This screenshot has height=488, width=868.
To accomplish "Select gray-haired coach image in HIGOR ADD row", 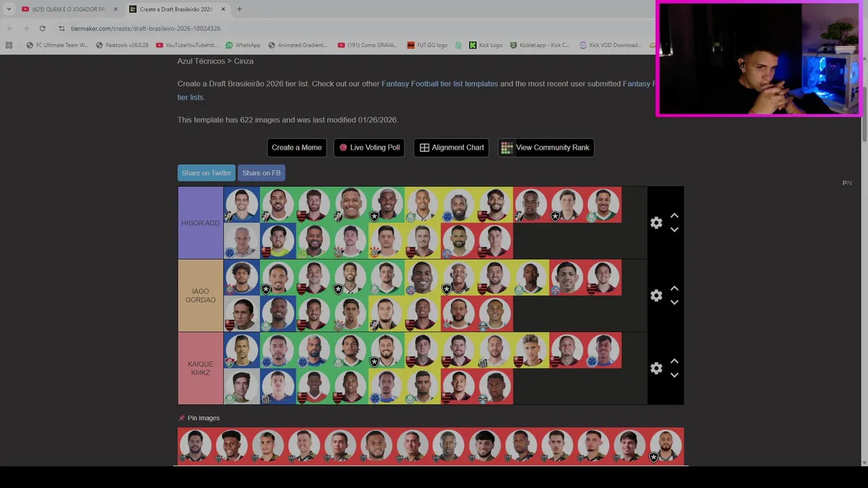I will pos(241,241).
